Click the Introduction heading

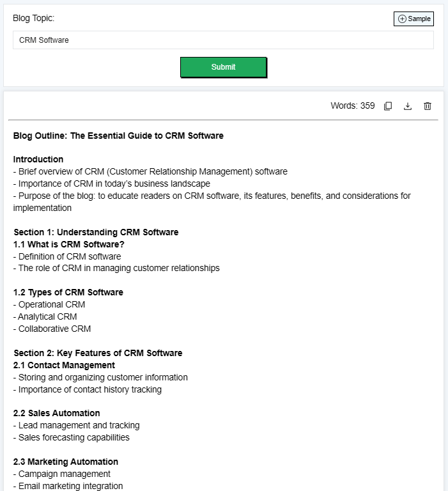38,159
